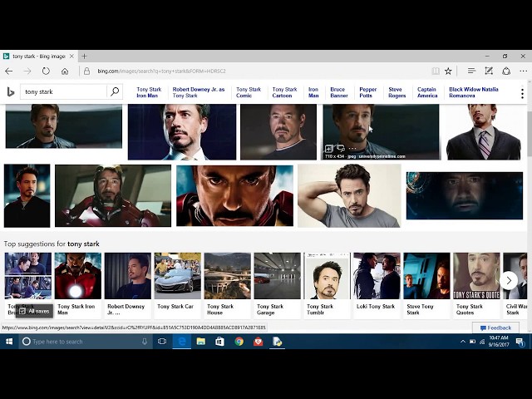This screenshot has height=399, width=532.
Task: Open Captain America related search
Action: (427, 92)
